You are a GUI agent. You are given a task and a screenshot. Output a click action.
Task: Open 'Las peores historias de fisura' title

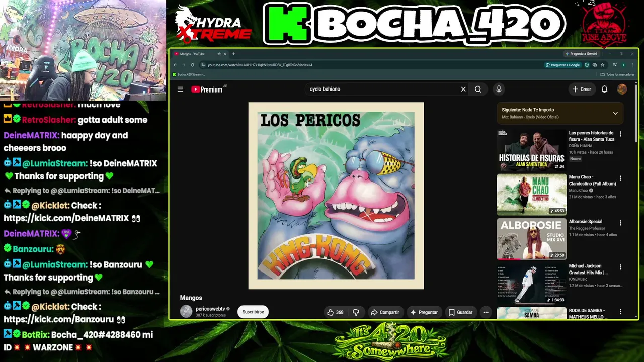pyautogui.click(x=592, y=136)
